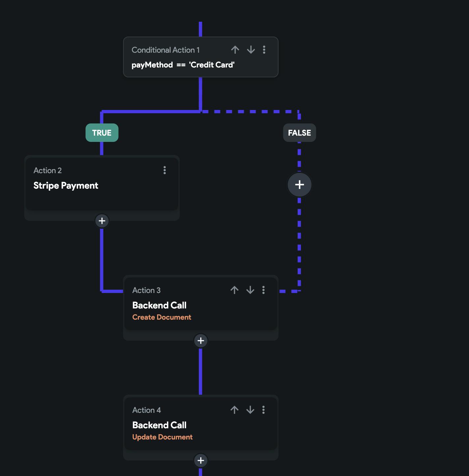
Task: Move Action 4 down
Action: click(x=250, y=410)
